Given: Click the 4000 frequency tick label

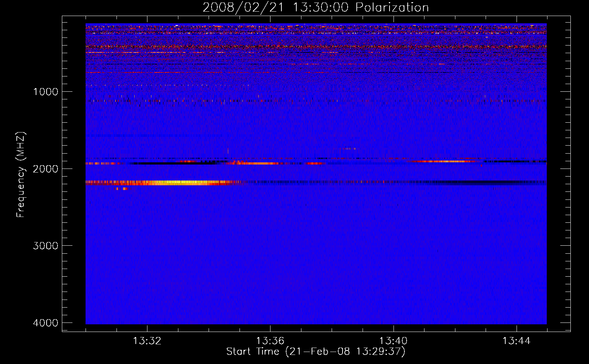Looking at the screenshot, I should [x=46, y=323].
